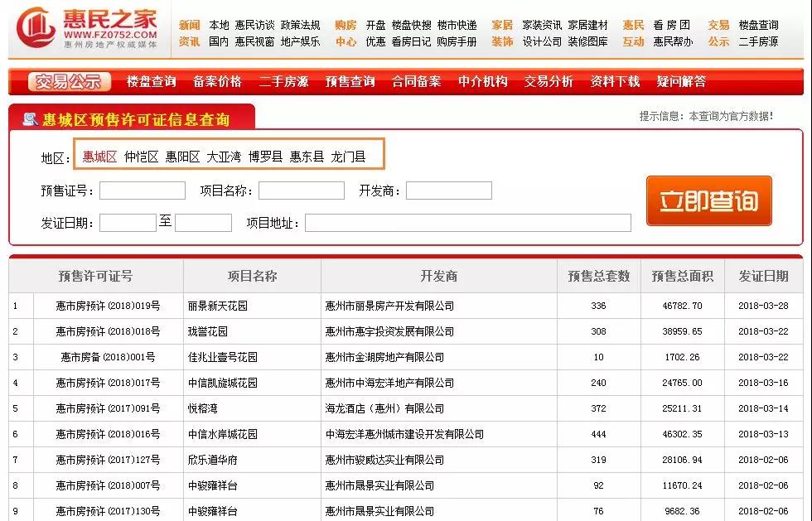The width and height of the screenshot is (812, 521).
Task: Focus the 发证日期 end date field after 至
Action: click(204, 223)
